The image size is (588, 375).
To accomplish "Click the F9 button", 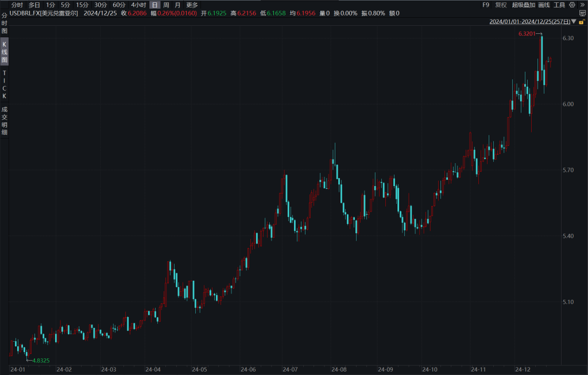I will [486, 5].
